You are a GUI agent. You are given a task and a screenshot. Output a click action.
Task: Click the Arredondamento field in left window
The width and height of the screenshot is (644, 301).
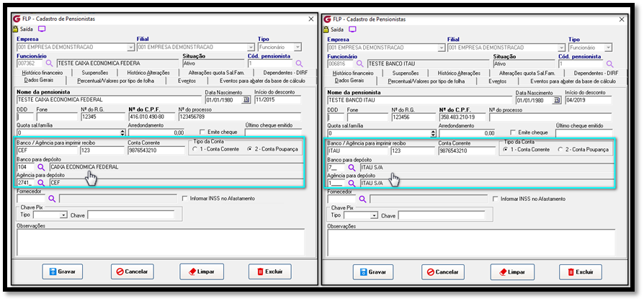pos(156,132)
